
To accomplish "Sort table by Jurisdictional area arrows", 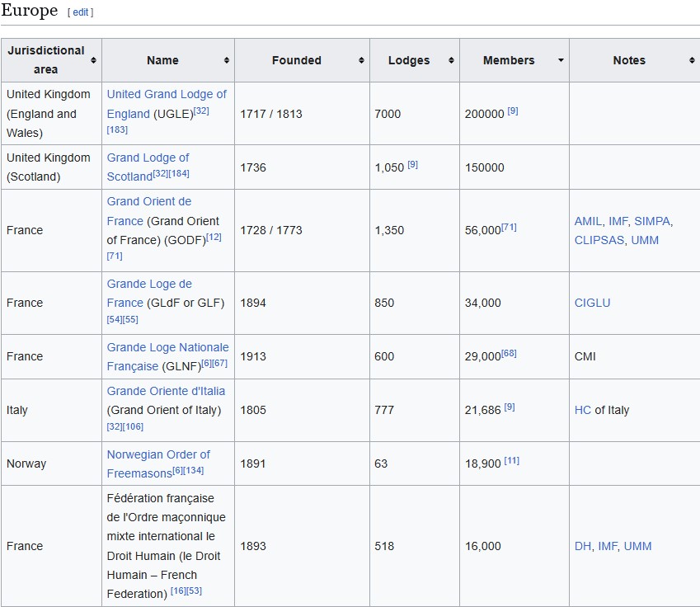I will [93, 60].
